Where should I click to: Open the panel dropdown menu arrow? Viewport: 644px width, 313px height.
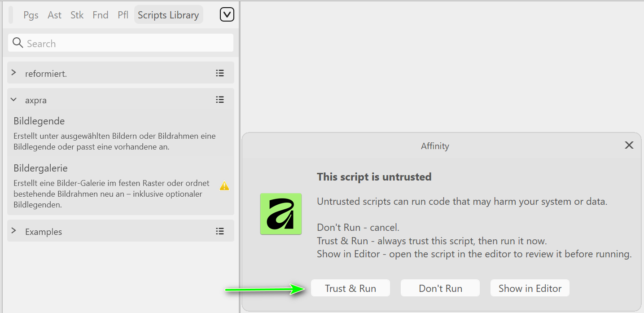tap(227, 15)
